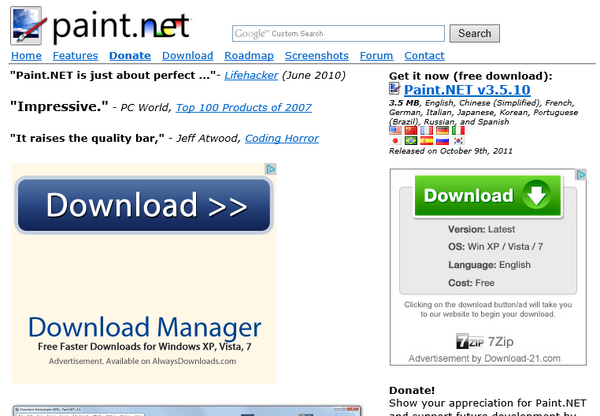The width and height of the screenshot is (600, 416).
Task: Open the Paint.NET v3.5.10 download link
Action: [x=467, y=91]
